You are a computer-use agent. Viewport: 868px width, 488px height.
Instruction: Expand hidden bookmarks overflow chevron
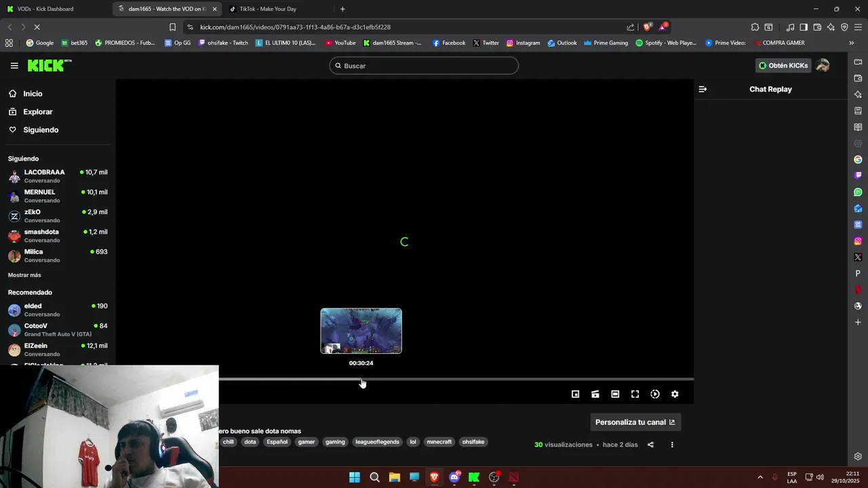[x=851, y=43]
